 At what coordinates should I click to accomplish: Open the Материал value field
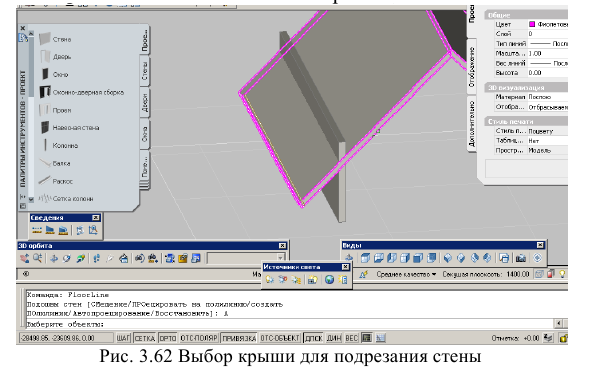(547, 97)
